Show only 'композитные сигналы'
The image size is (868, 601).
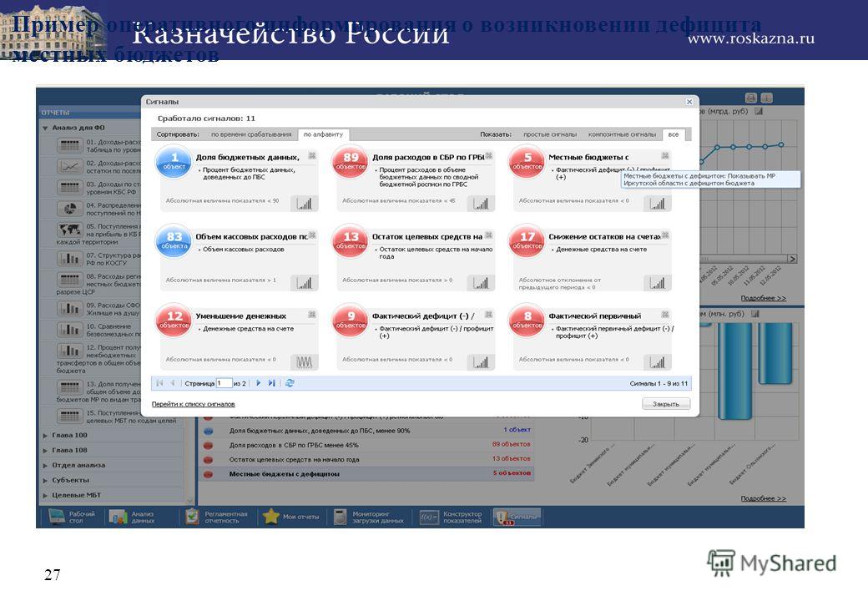point(623,134)
